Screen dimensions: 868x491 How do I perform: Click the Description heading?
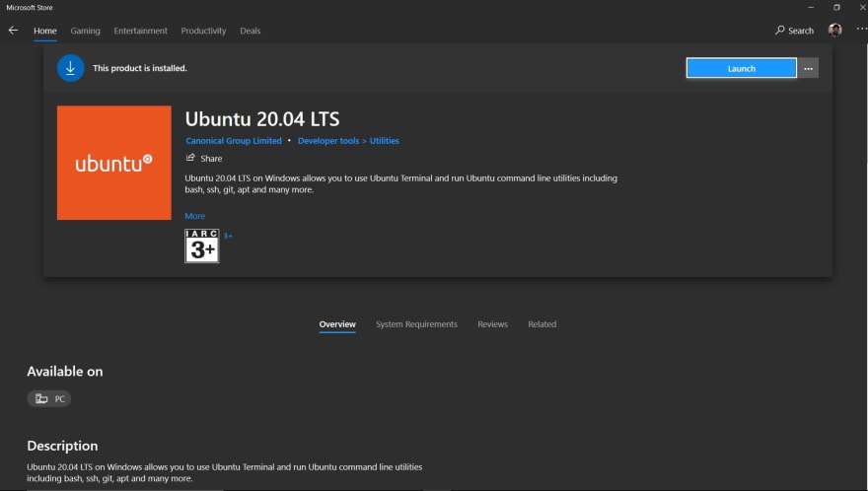point(62,446)
